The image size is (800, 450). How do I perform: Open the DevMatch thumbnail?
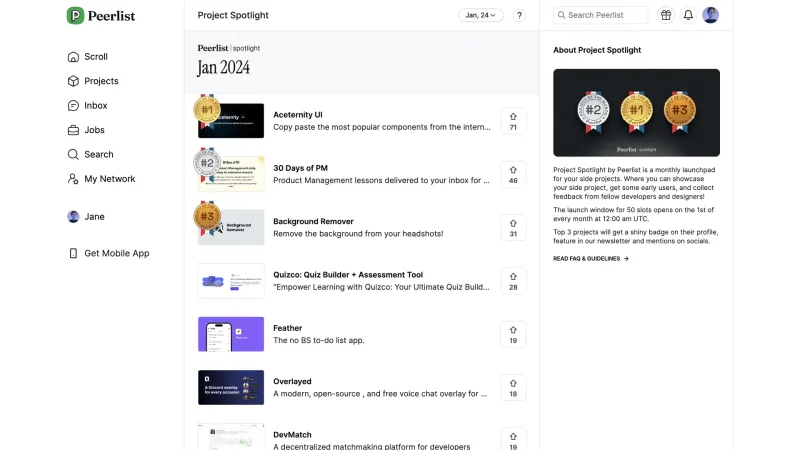pos(231,437)
